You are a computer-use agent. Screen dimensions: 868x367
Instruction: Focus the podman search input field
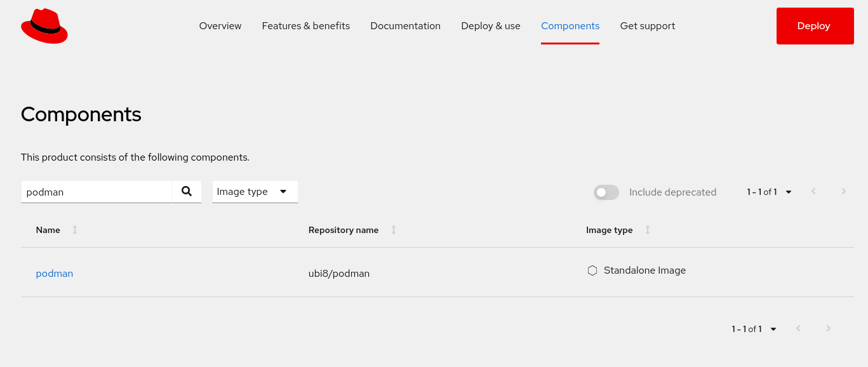click(97, 192)
